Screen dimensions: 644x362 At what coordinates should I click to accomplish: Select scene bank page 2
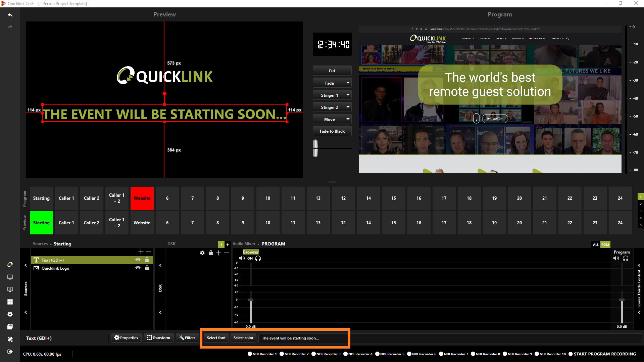click(x=641, y=204)
